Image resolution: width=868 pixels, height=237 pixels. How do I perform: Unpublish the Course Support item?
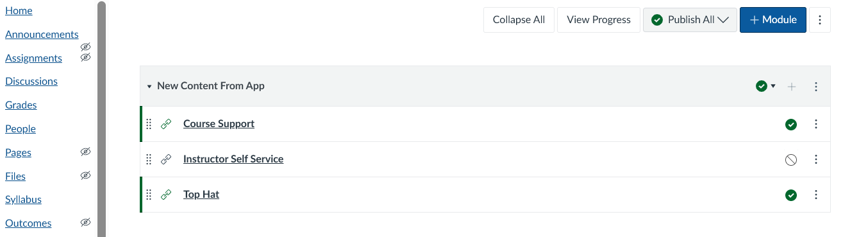[791, 125]
